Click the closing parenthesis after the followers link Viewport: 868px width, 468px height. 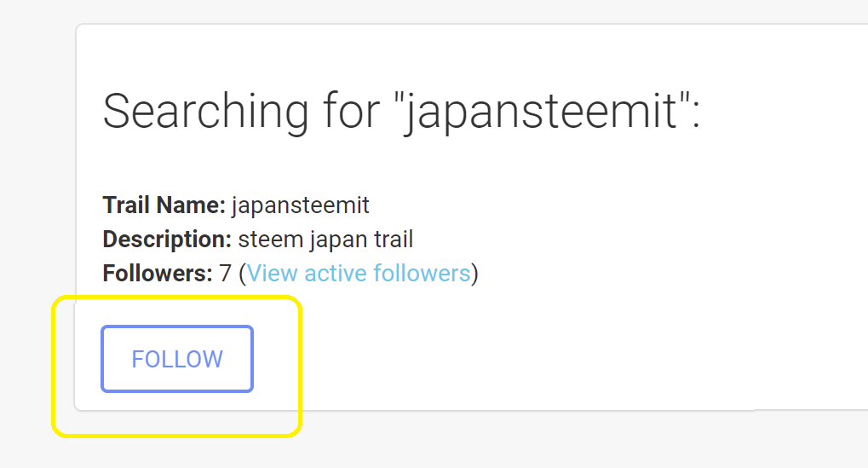click(475, 274)
